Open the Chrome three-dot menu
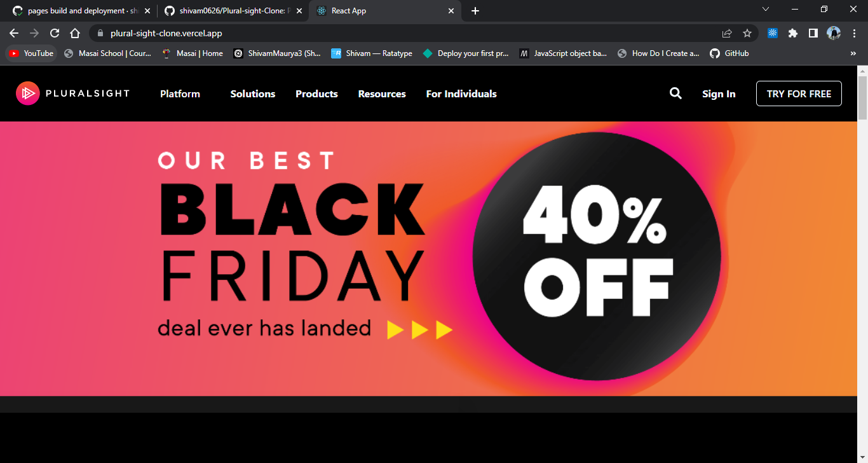This screenshot has width=868, height=463. (854, 33)
